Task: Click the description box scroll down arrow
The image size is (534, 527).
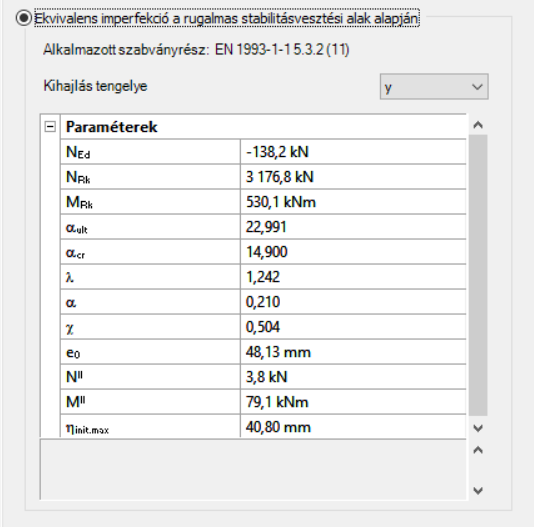Action: tap(478, 491)
